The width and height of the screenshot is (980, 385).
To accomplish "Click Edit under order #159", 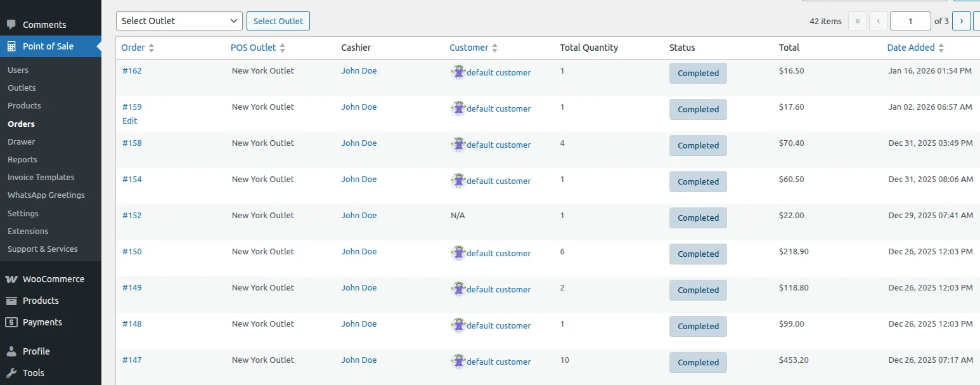I will pyautogui.click(x=129, y=121).
